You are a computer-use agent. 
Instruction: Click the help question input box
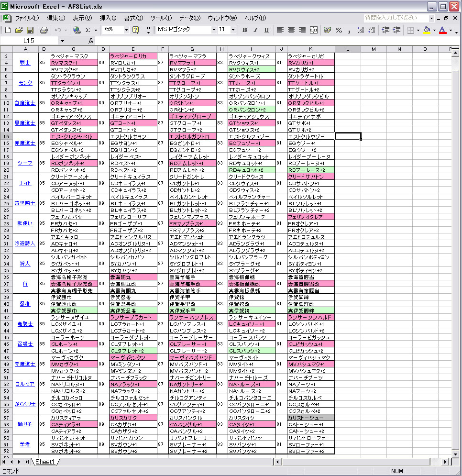point(396,18)
